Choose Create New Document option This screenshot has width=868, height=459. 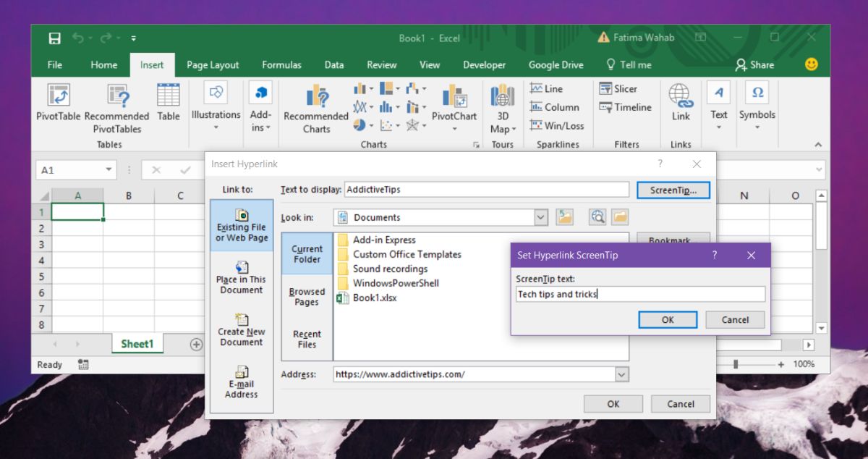(x=242, y=329)
